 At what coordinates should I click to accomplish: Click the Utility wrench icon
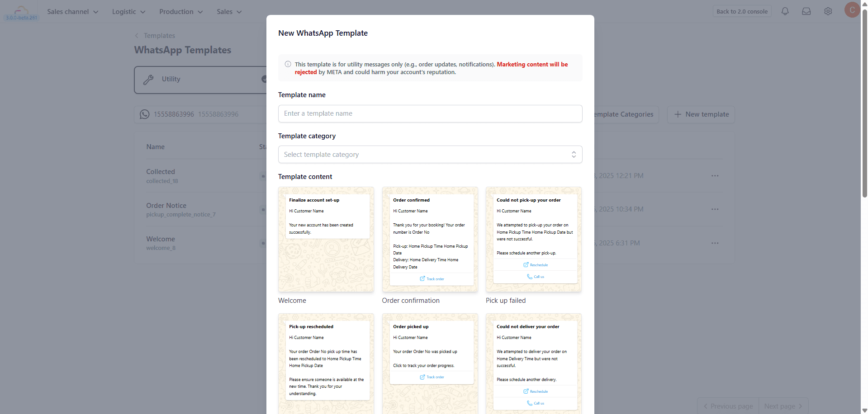tap(148, 80)
